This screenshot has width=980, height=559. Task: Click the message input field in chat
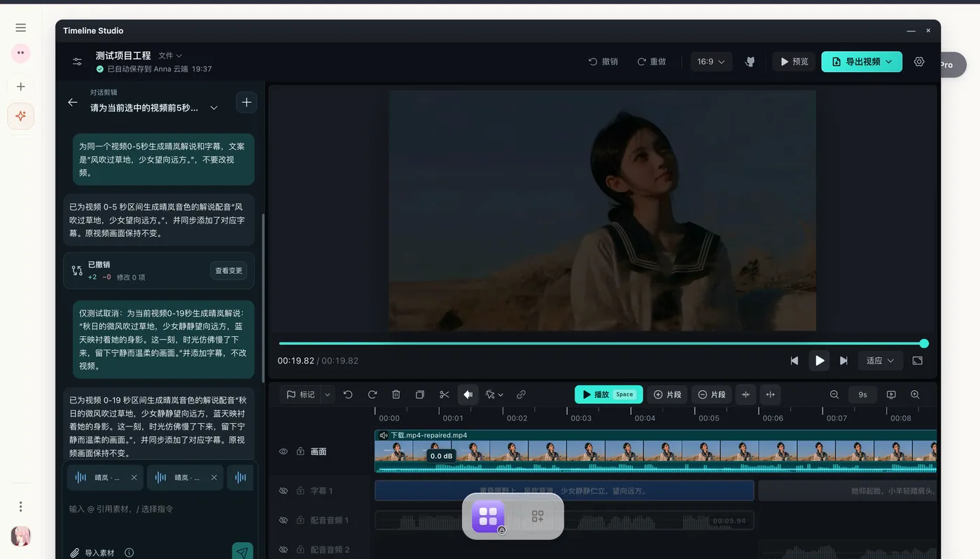coord(160,509)
